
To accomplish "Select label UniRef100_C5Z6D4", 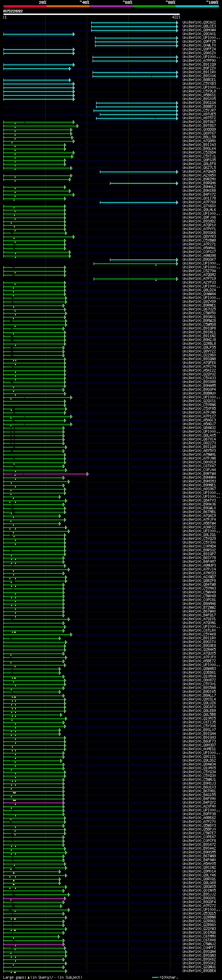I will 199,152.
